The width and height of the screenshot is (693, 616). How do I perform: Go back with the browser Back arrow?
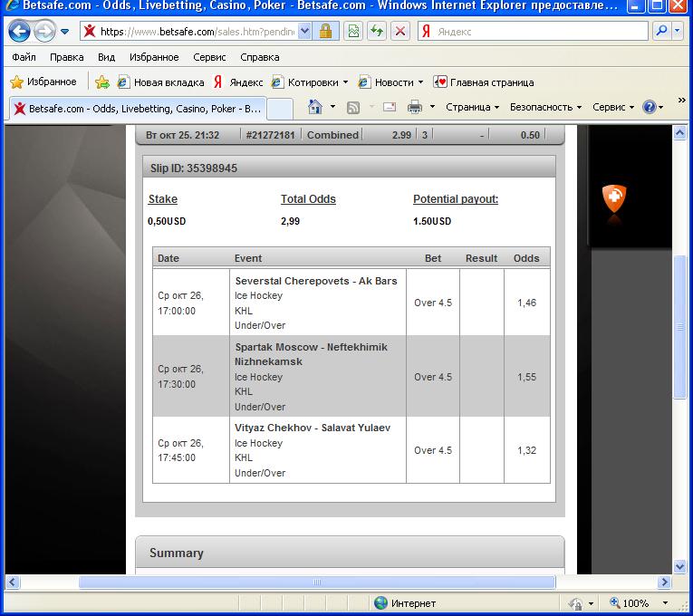(19, 32)
